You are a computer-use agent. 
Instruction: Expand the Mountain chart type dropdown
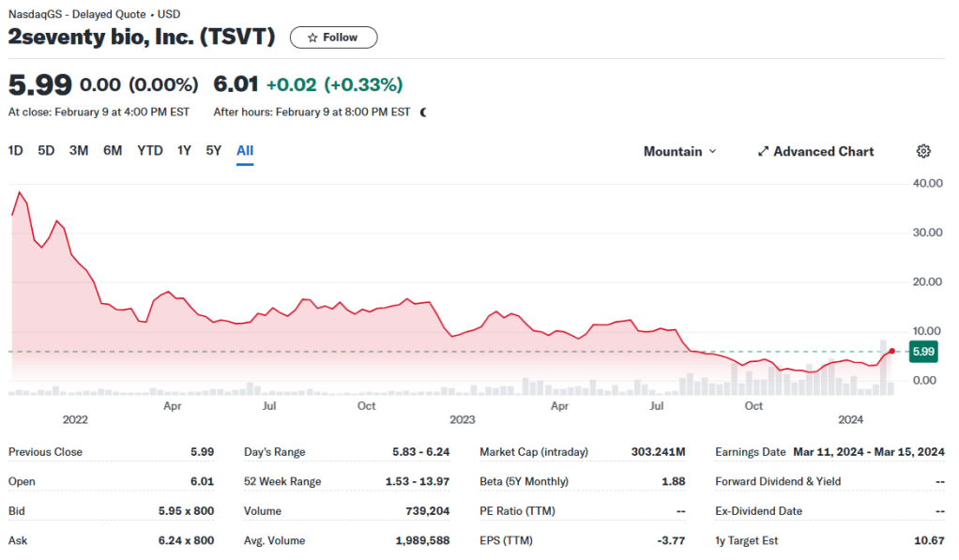point(679,151)
